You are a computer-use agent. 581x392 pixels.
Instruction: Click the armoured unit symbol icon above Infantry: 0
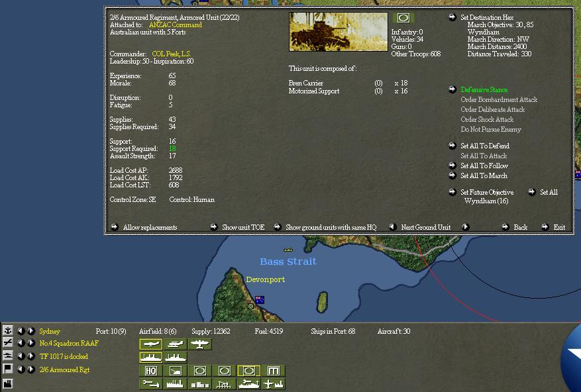pyautogui.click(x=403, y=17)
